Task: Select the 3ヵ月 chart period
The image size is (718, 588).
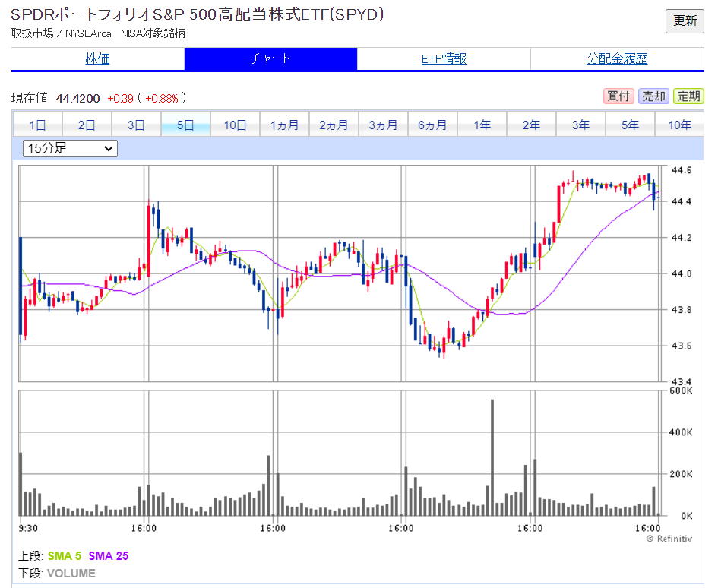Action: point(383,125)
